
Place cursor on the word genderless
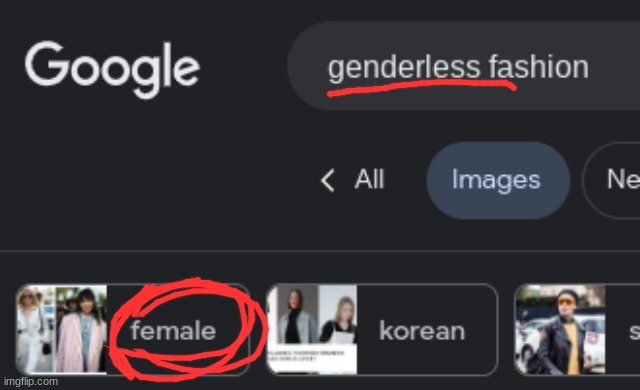[x=404, y=68]
